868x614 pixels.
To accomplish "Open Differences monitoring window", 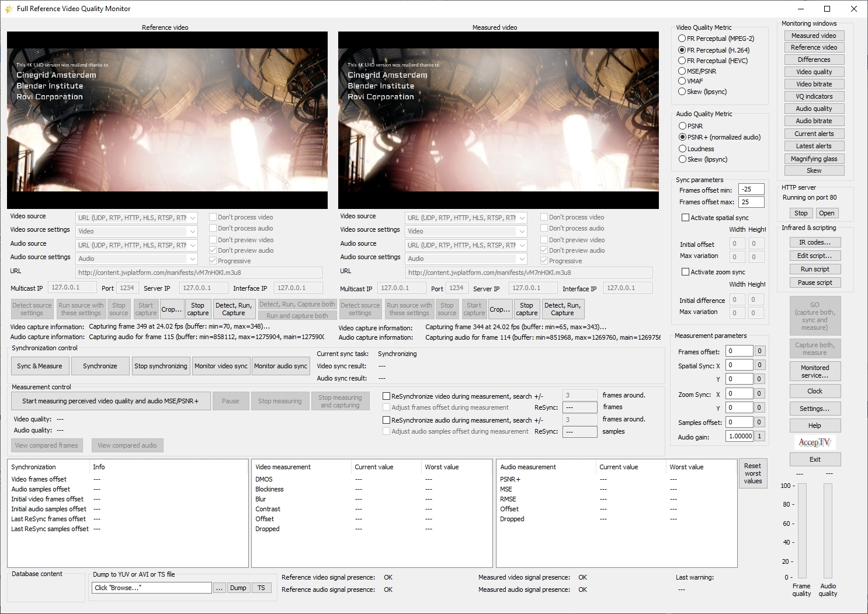I will pos(814,60).
